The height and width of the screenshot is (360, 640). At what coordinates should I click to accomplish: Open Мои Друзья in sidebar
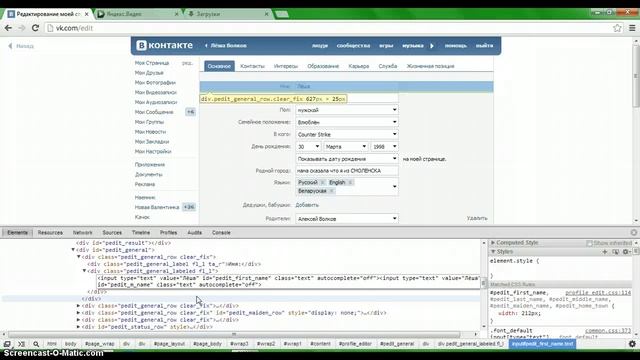coord(149,73)
